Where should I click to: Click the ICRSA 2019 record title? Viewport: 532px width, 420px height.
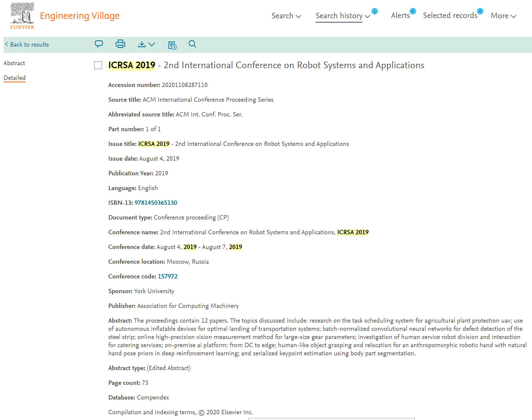pyautogui.click(x=266, y=65)
